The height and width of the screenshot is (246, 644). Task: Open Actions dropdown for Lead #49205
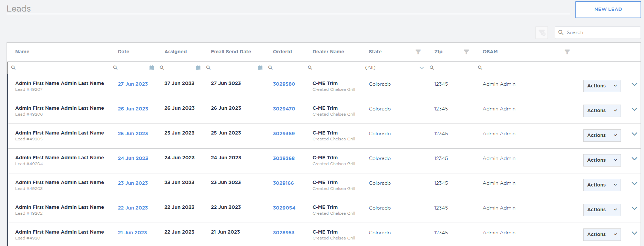point(602,136)
